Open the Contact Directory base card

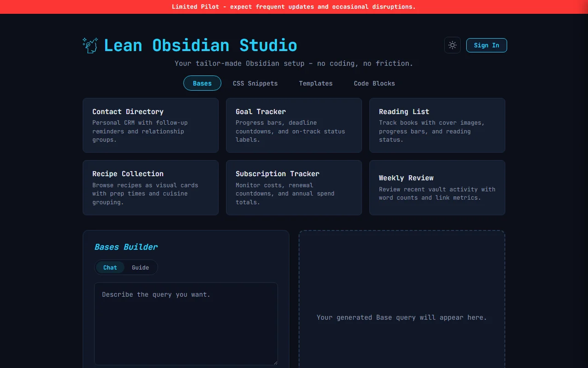[x=150, y=125]
